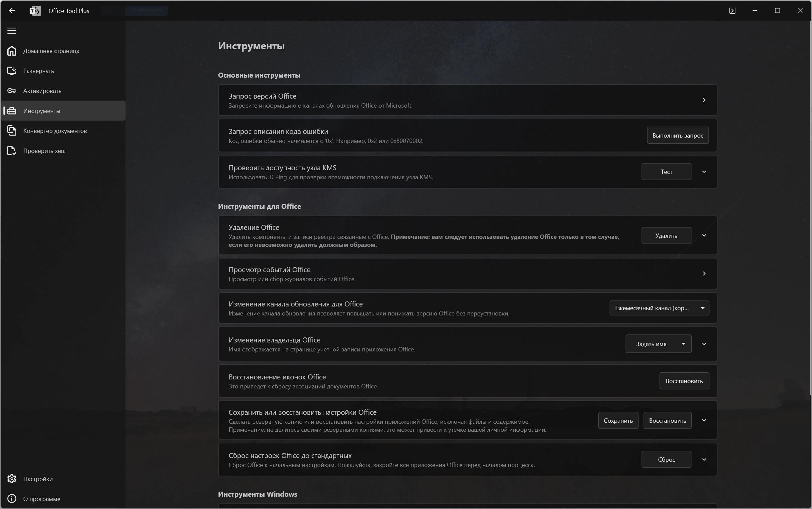Click the info icon for О программе

coord(12,499)
